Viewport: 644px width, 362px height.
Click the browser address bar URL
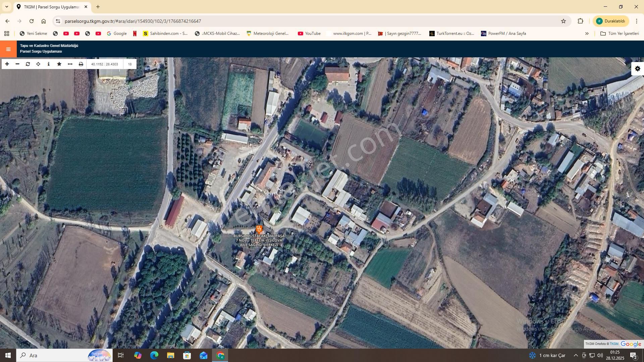coord(133,21)
